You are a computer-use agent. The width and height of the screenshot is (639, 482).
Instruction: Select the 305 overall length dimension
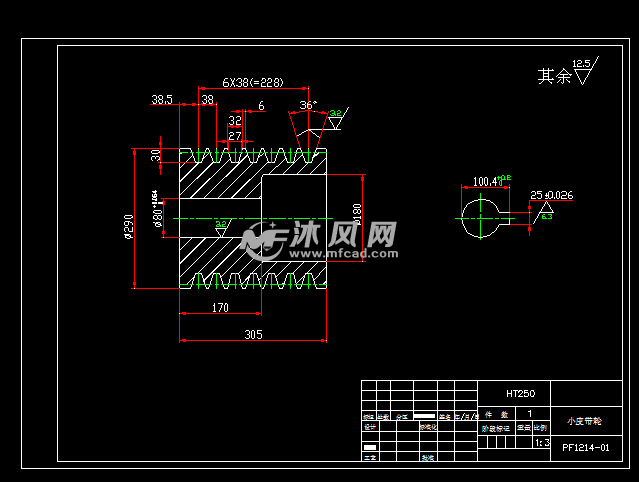click(x=253, y=336)
